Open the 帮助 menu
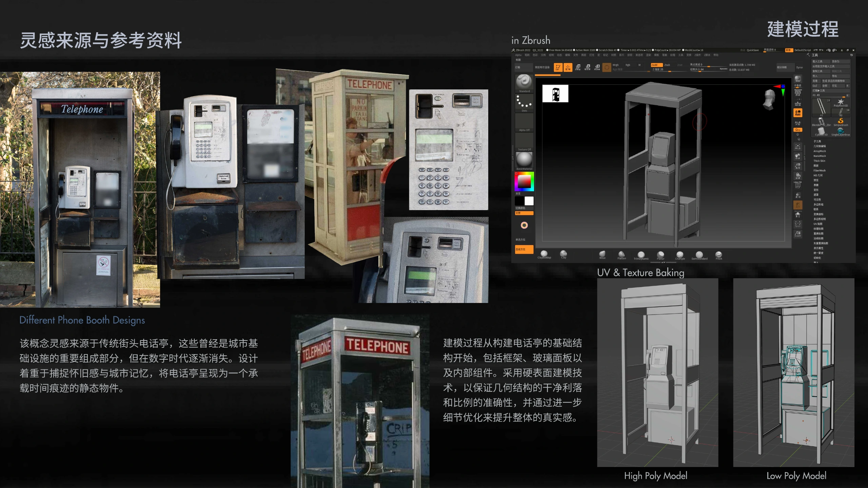868x488 pixels. coord(716,55)
